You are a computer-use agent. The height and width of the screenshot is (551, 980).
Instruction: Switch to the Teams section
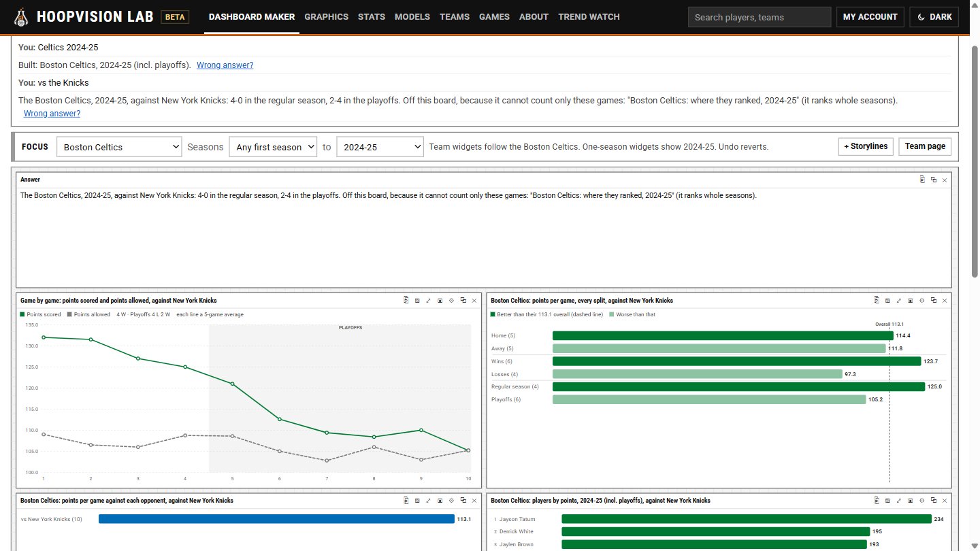pos(455,17)
